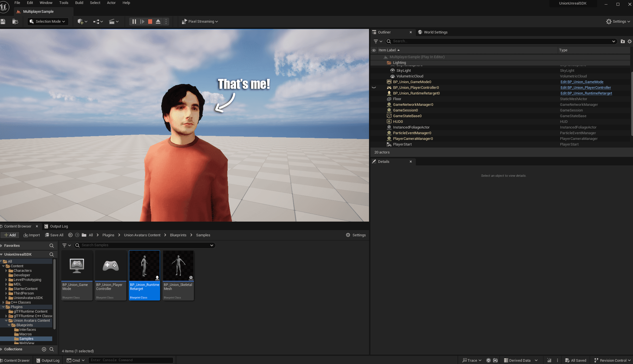Switch to the World Settings tab

pos(435,32)
